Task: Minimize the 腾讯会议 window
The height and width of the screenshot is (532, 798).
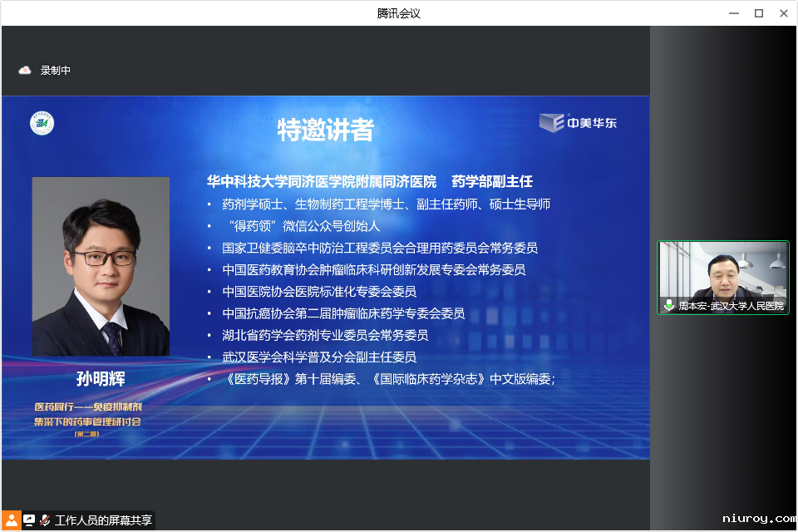Action: (733, 13)
